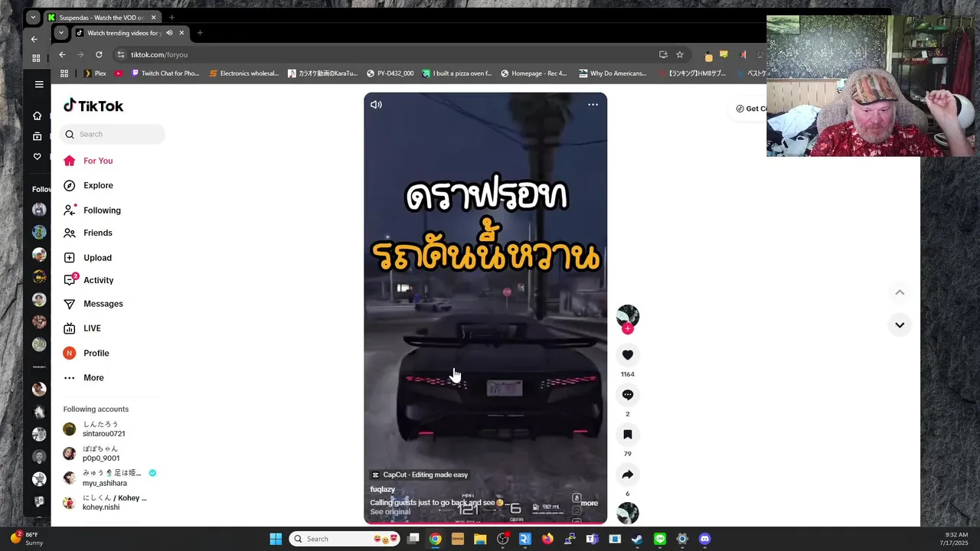Screen dimensions: 980x551
Task: Open the apps grid icon in the bookmarks bar
Action: tap(64, 73)
